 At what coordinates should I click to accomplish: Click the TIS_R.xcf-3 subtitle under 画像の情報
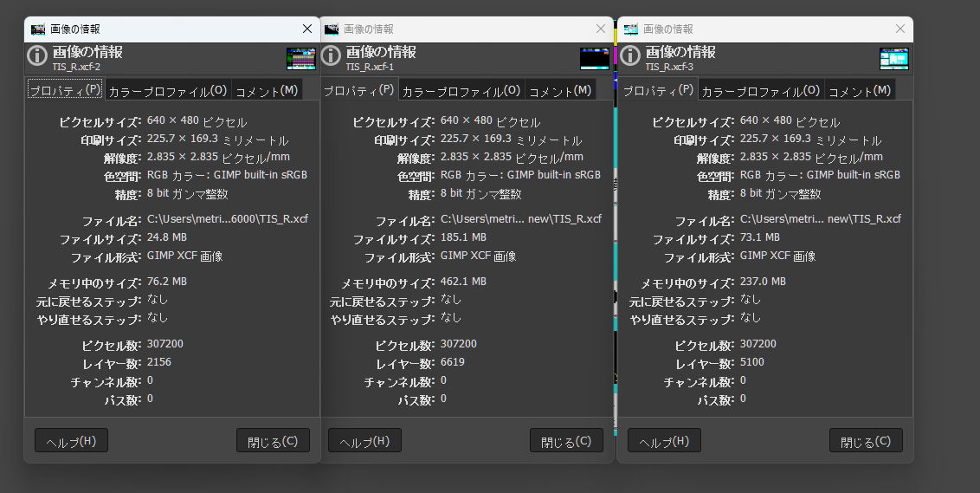pos(669,67)
